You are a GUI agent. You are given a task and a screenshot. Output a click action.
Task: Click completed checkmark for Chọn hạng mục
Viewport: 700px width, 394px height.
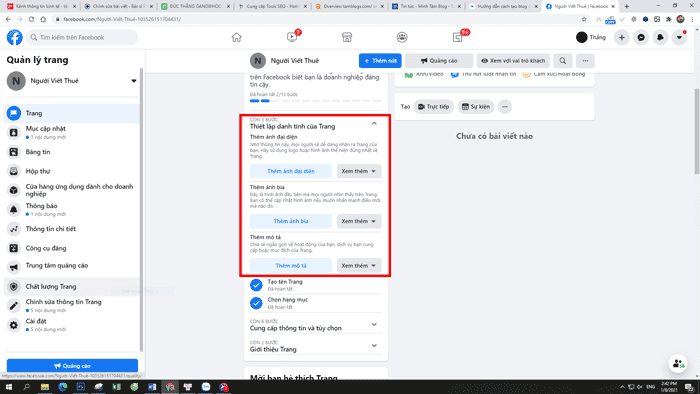click(256, 303)
